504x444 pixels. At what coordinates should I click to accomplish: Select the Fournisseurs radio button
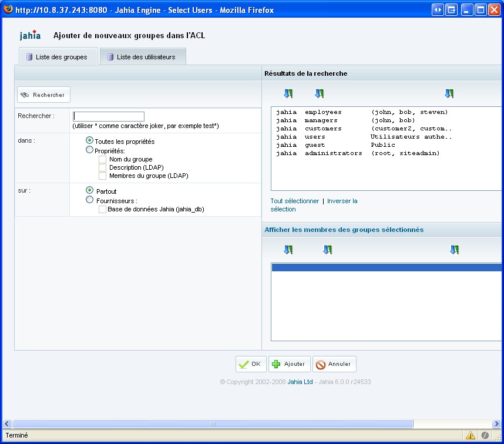click(89, 200)
